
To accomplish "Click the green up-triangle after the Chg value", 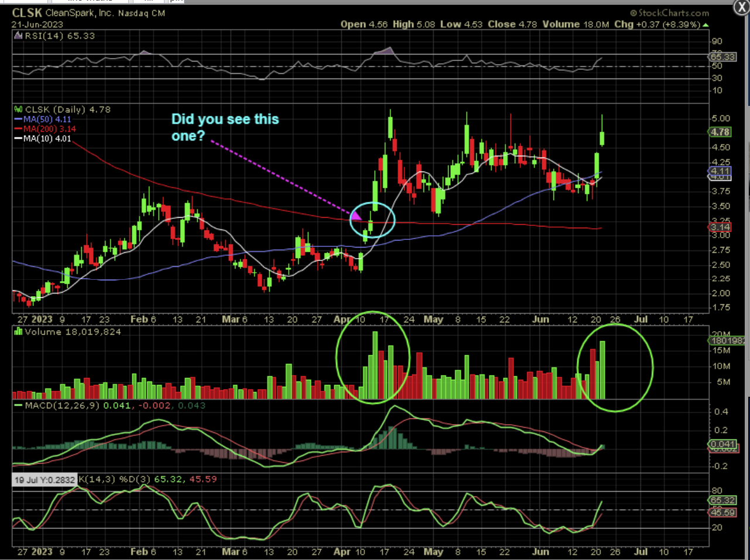I will tap(706, 25).
